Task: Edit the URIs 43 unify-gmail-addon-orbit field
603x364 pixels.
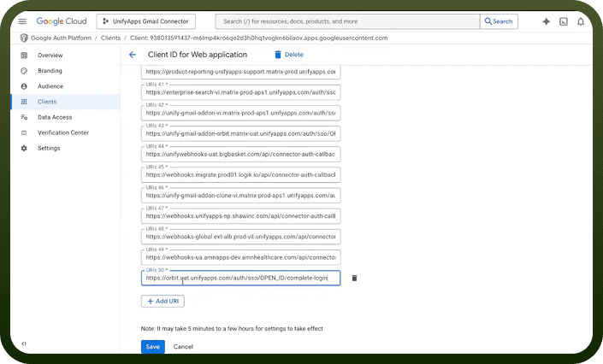Action: (x=240, y=134)
